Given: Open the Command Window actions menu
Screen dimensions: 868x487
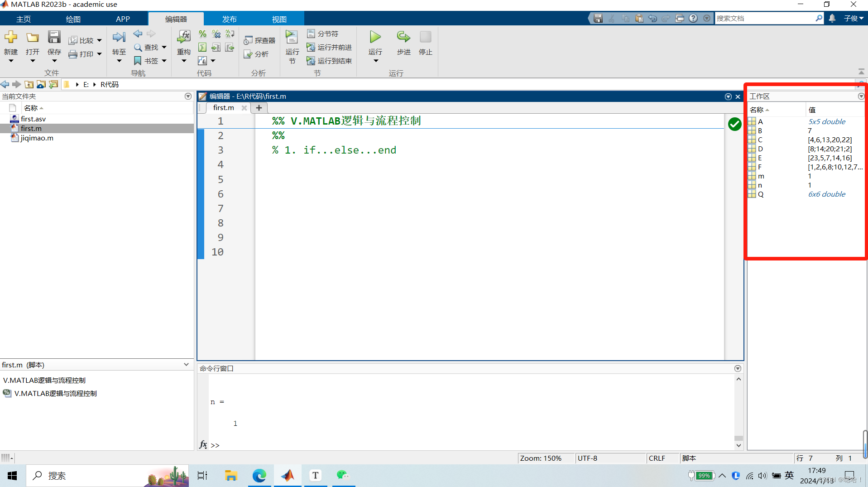Looking at the screenshot, I should click(738, 368).
